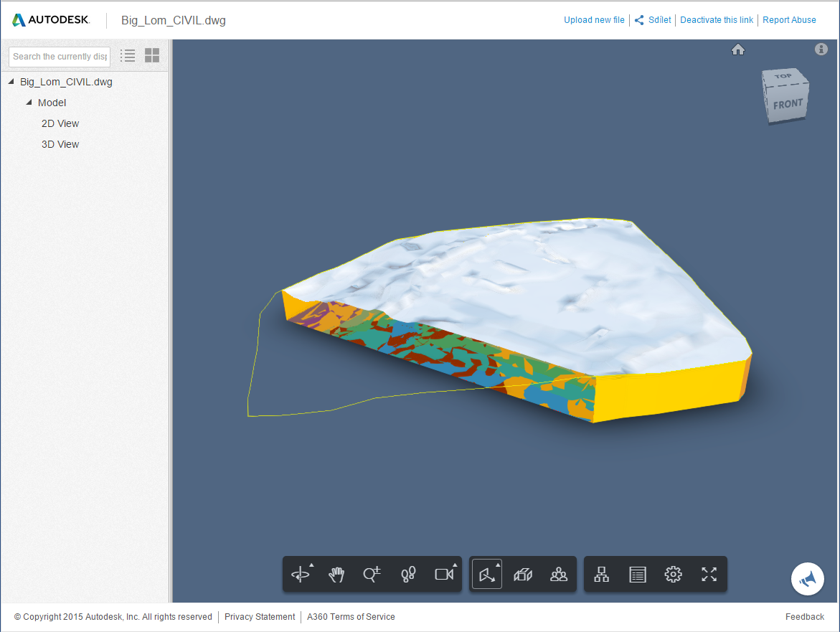
Task: Enter fullscreen mode
Action: [x=709, y=574]
